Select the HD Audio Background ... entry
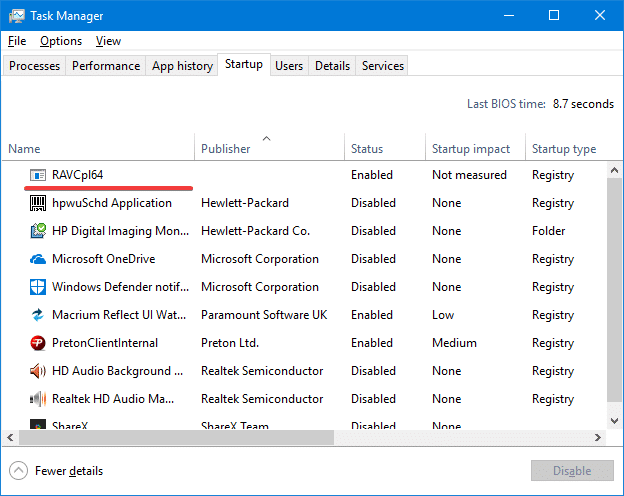The height and width of the screenshot is (496, 624). point(117,371)
